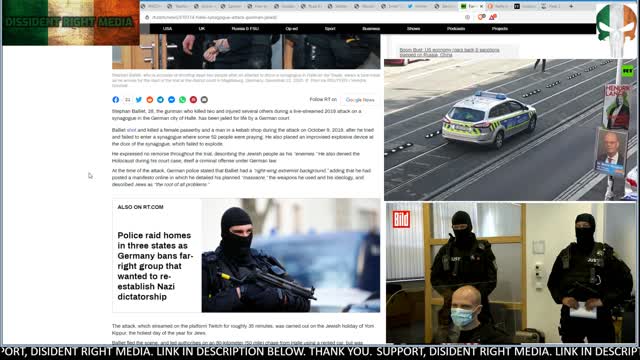
Task: Share article on Reddit icon
Action: tap(150, 100)
